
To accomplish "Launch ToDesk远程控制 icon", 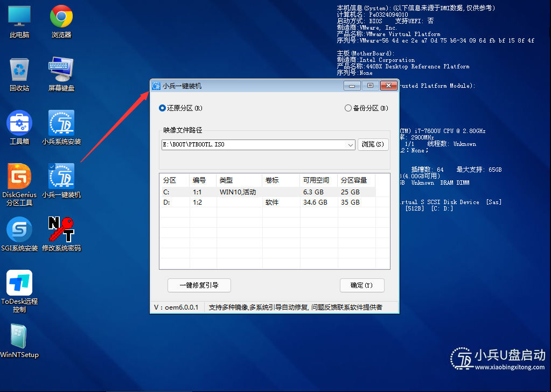I will click(19, 291).
